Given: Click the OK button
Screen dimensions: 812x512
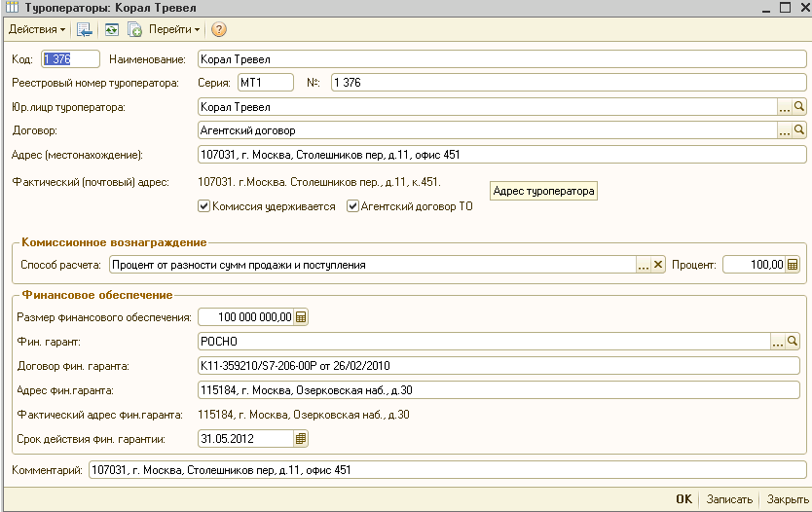Looking at the screenshot, I should coord(683,499).
